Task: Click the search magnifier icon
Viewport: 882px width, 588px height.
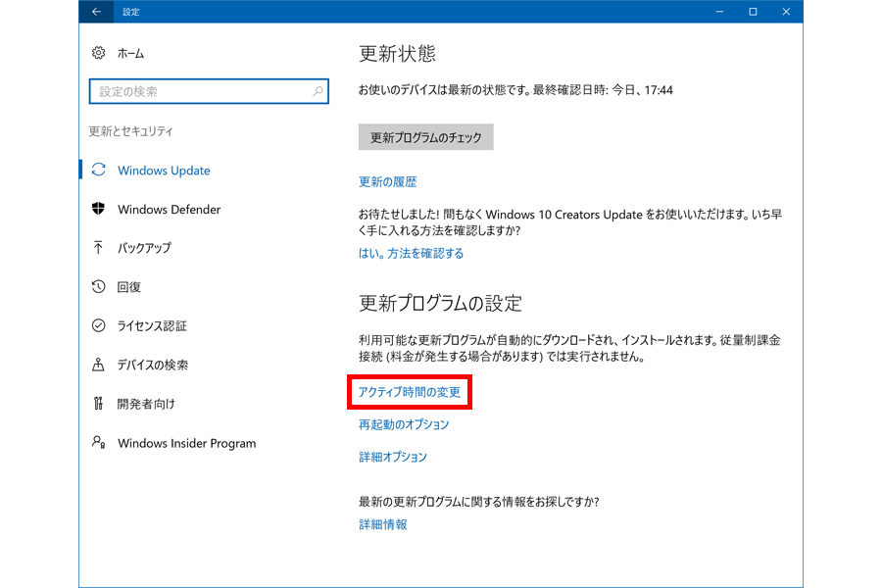Action: 318,91
